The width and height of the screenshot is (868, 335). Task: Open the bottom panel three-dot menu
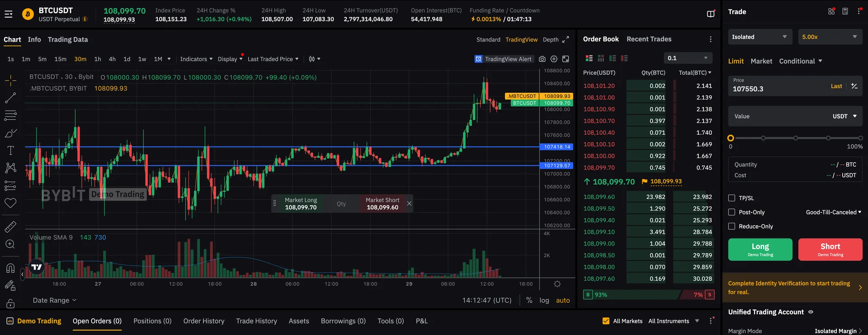[711, 321]
